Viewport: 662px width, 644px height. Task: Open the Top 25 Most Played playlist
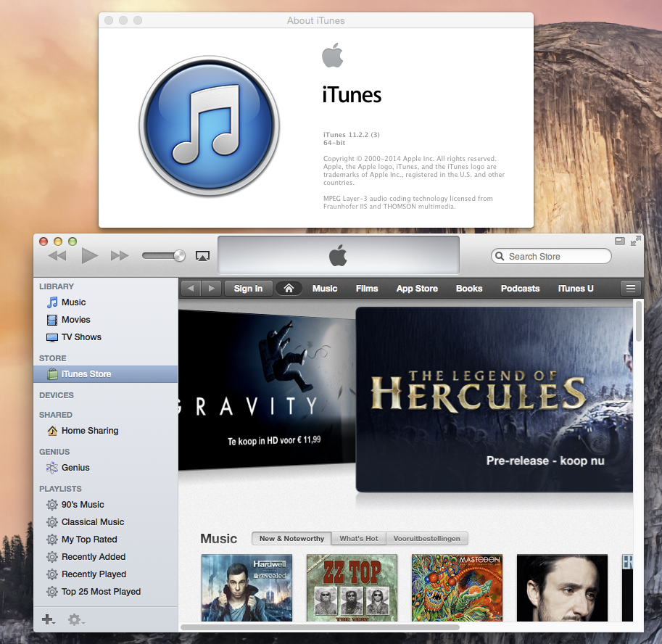tap(106, 592)
